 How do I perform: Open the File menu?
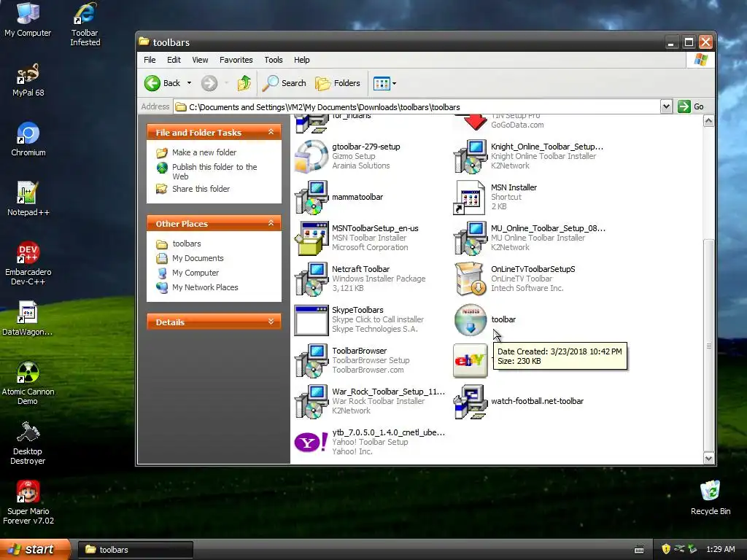[150, 60]
